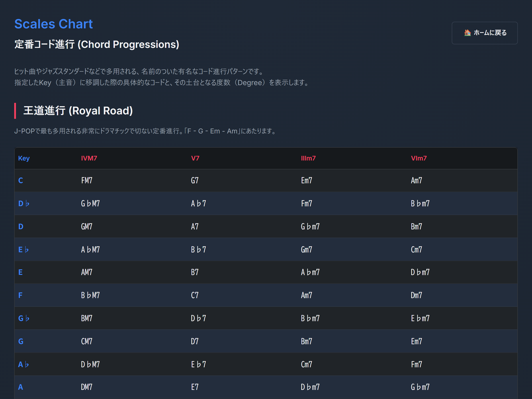Click the IIIm7 column header
Screen dimensions: 532x399
[308, 158]
